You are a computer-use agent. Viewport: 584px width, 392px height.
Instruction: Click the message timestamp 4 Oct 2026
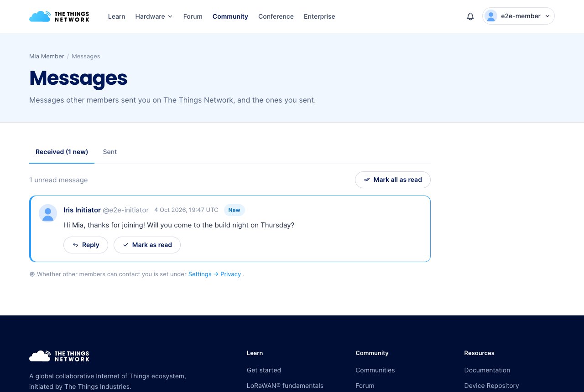pos(186,210)
